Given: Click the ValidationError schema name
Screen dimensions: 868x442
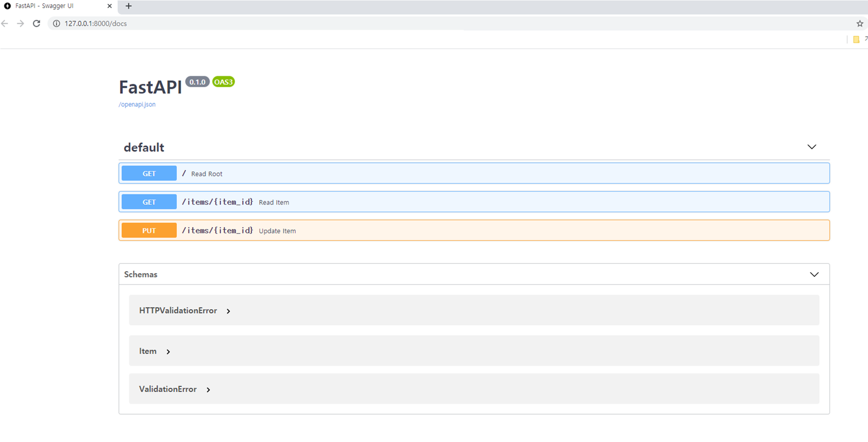Looking at the screenshot, I should pyautogui.click(x=168, y=389).
